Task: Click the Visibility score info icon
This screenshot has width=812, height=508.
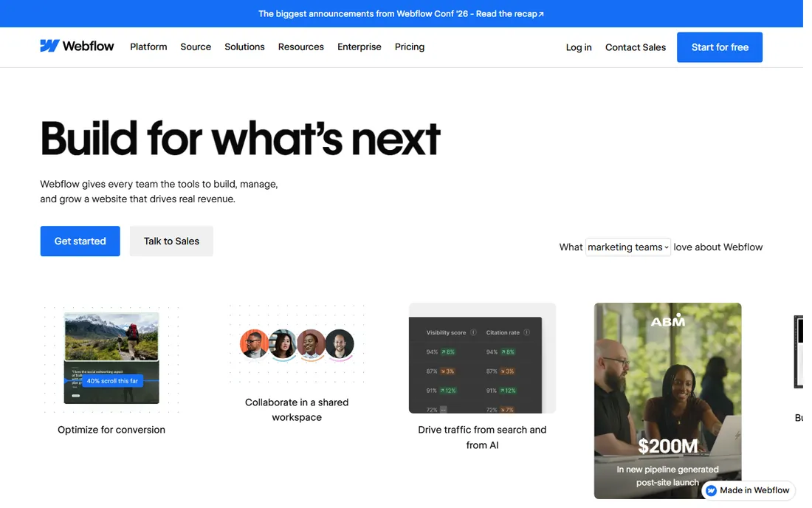Action: coord(473,332)
